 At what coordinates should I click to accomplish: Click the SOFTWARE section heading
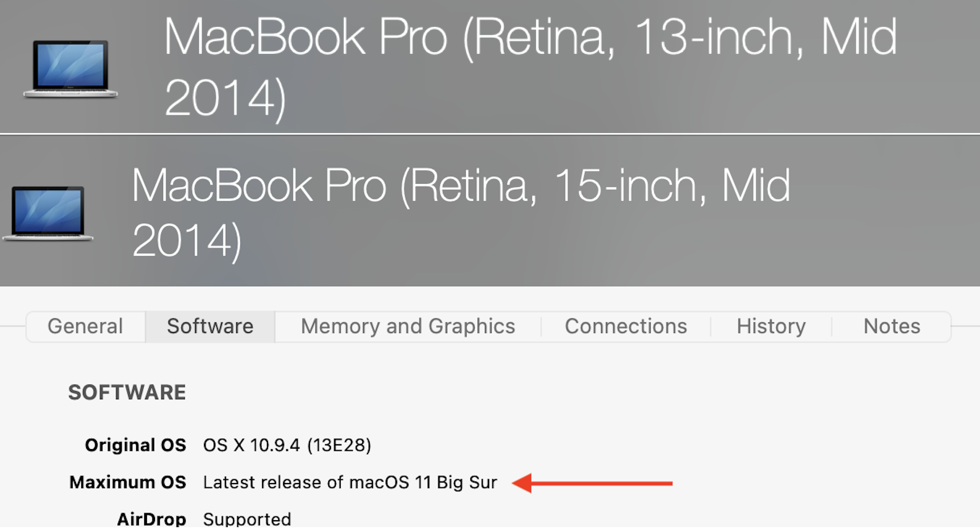(127, 393)
